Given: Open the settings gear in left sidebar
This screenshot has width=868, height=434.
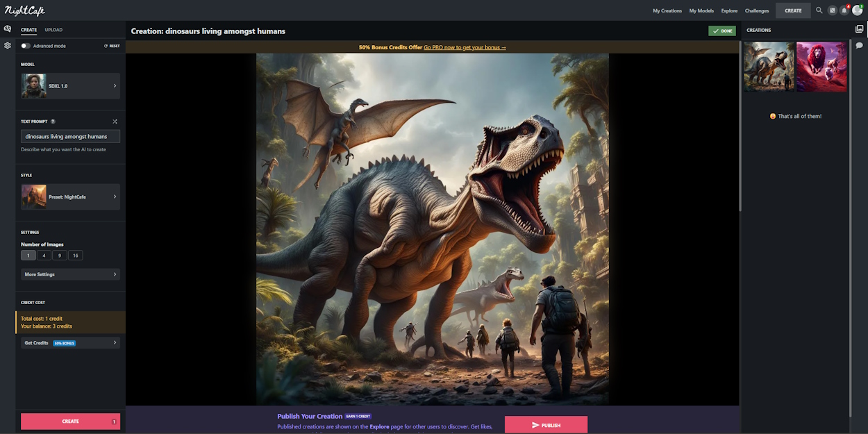Looking at the screenshot, I should (7, 45).
